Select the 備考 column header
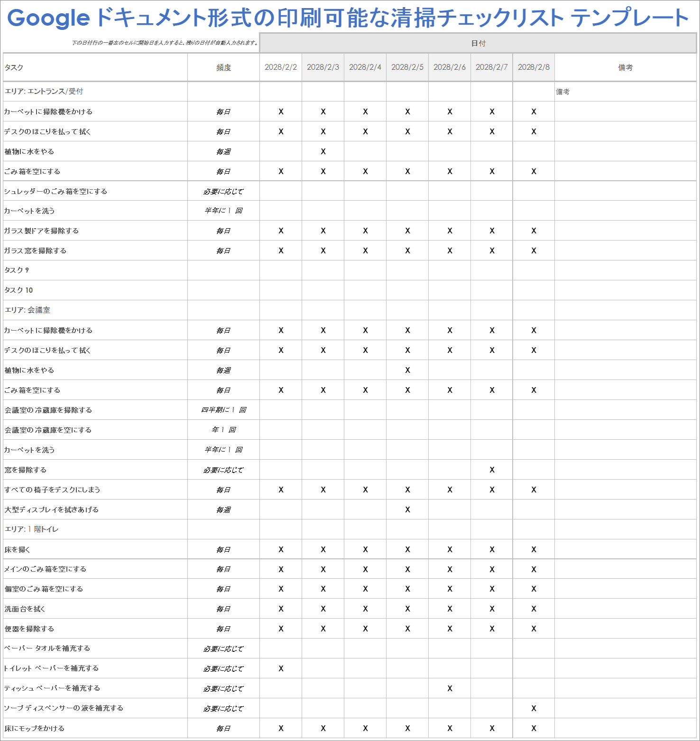This screenshot has width=700, height=741. [625, 67]
